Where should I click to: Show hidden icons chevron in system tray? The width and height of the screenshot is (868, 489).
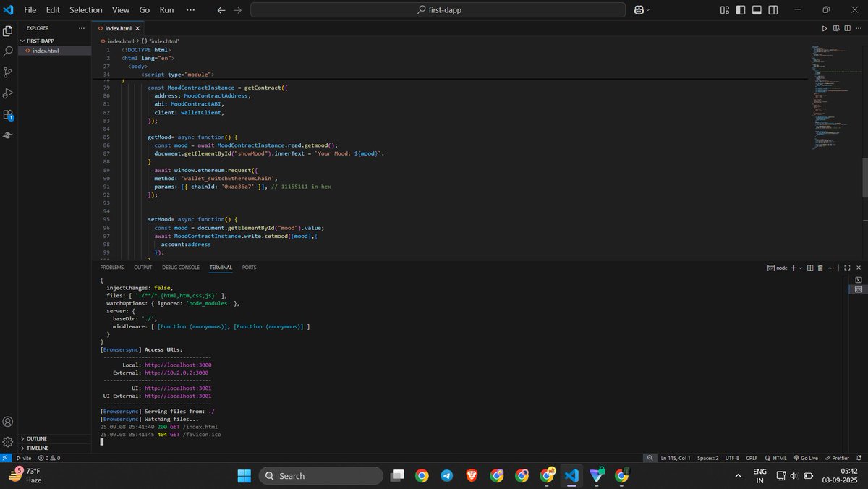(738, 476)
